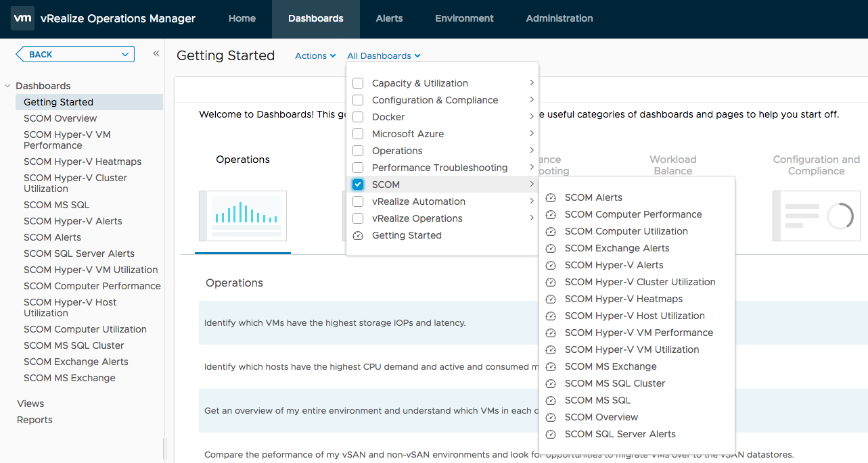This screenshot has width=868, height=463.
Task: Open the Alerts tab in top navigation
Action: 389,18
